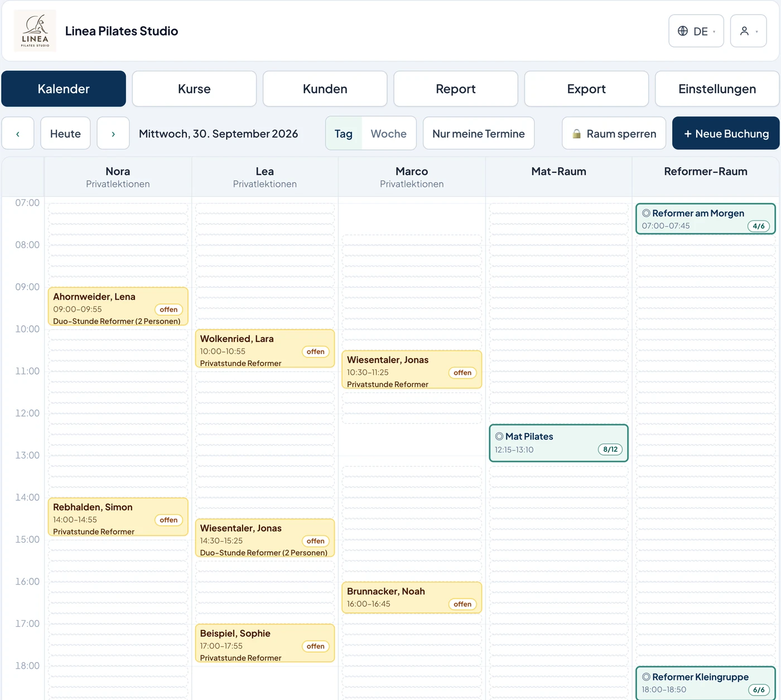781x700 pixels.
Task: Open the Export tab
Action: 586,89
